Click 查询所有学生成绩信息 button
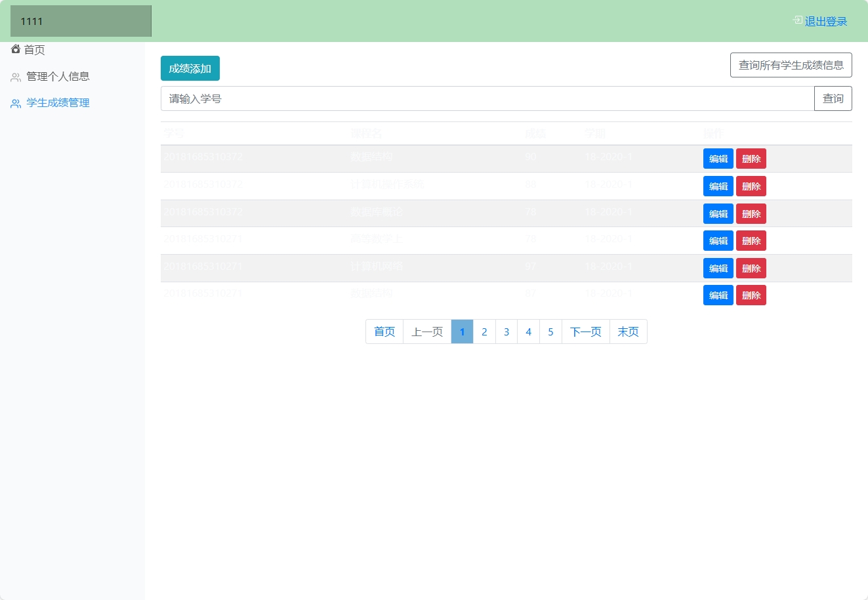Image resolution: width=868 pixels, height=600 pixels. coord(791,64)
